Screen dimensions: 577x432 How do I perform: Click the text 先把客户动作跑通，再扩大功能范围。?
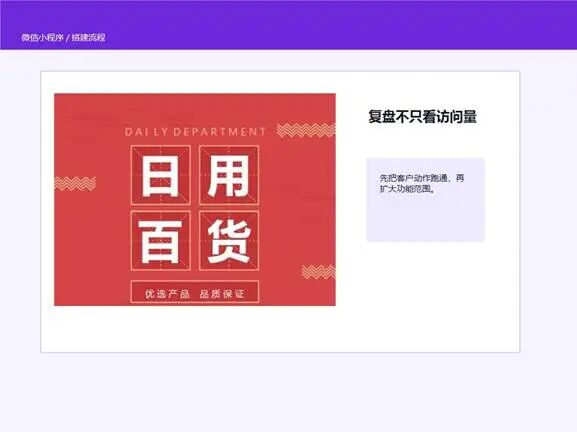click(422, 183)
